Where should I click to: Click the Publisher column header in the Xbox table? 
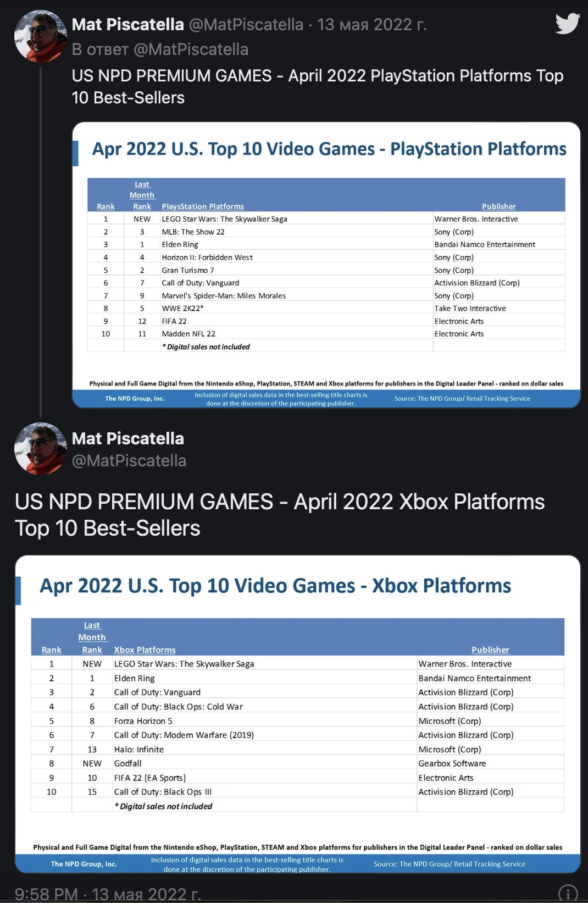click(x=490, y=649)
